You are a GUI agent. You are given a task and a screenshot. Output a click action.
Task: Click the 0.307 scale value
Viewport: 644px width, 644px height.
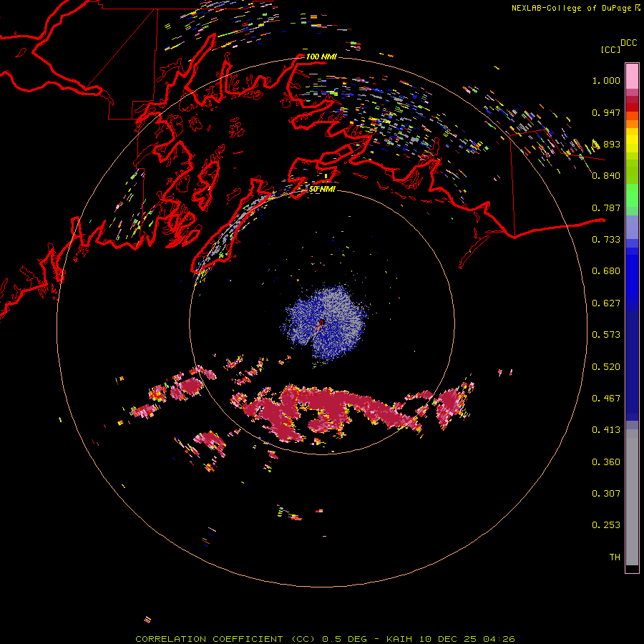(606, 494)
